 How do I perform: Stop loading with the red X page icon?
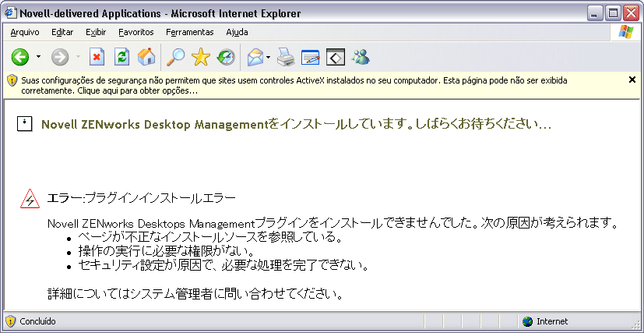(x=97, y=57)
